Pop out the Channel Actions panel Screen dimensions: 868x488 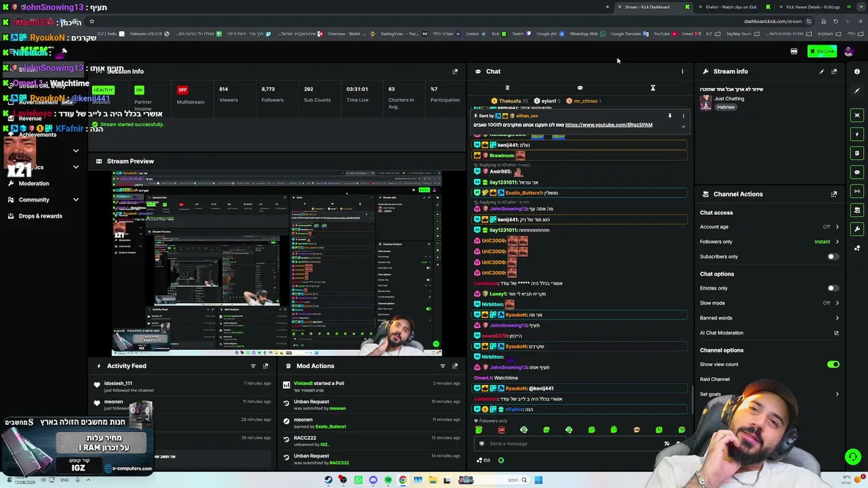point(834,194)
